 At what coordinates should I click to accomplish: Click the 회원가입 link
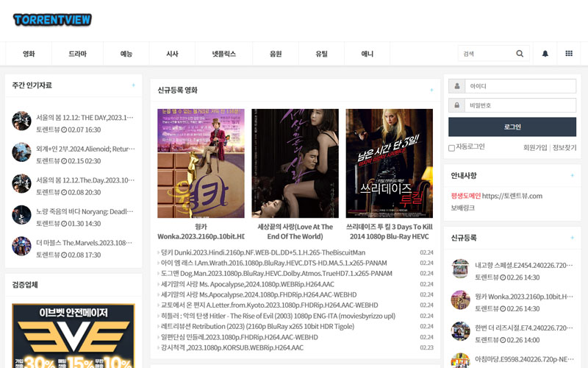tap(535, 148)
